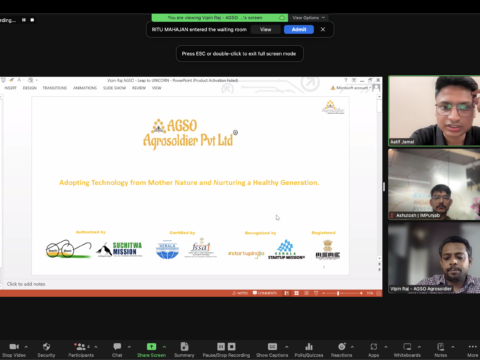Expand the arrow beside Apps

pos(386,347)
